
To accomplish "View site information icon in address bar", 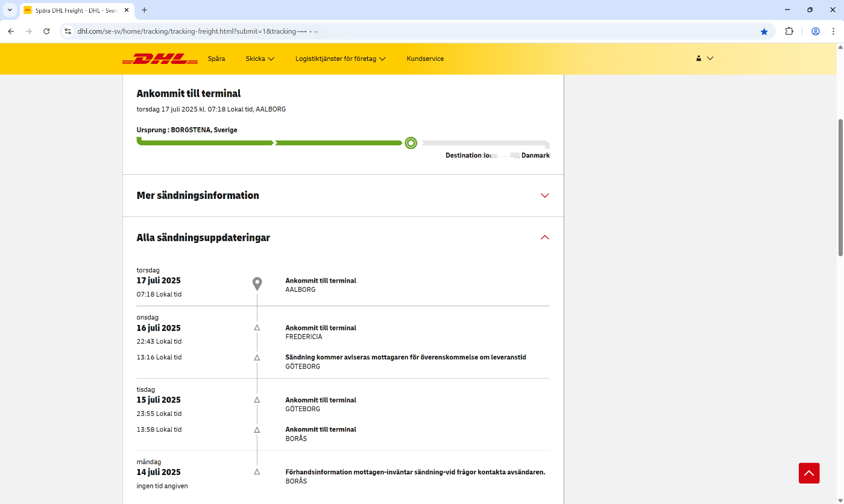I will coord(68,31).
